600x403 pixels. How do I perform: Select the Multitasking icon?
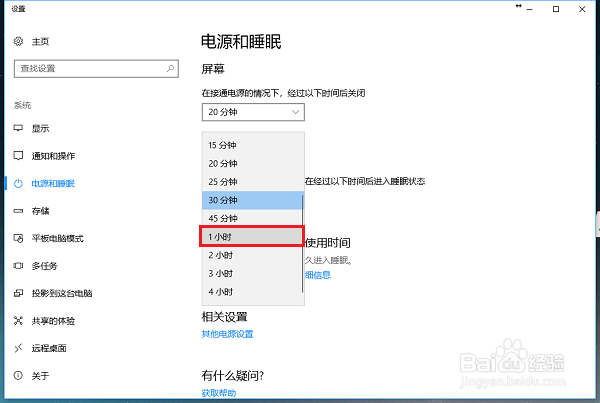click(18, 266)
